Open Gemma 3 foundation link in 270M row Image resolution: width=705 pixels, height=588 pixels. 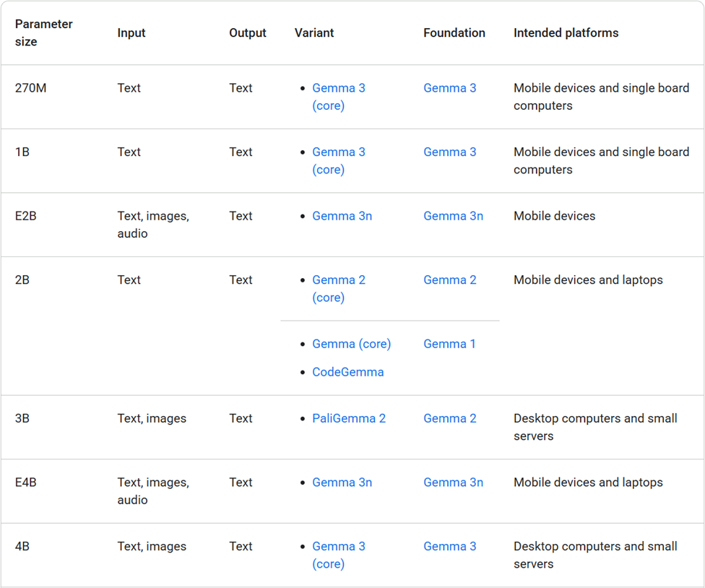point(449,88)
